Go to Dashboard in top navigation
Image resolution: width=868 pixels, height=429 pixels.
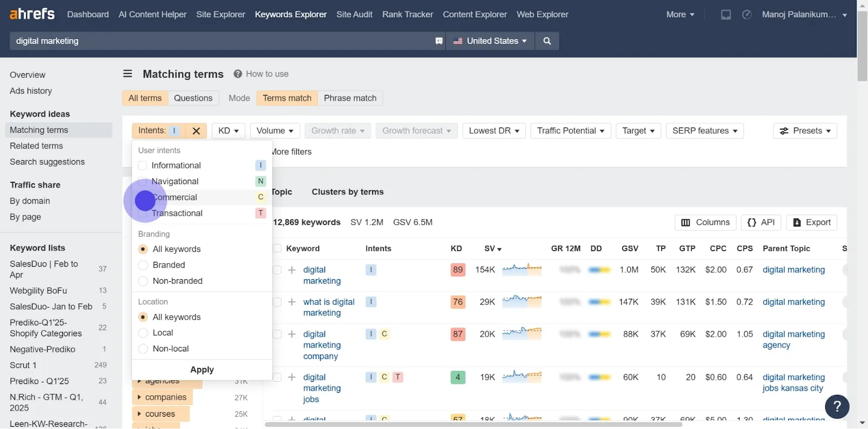point(88,15)
